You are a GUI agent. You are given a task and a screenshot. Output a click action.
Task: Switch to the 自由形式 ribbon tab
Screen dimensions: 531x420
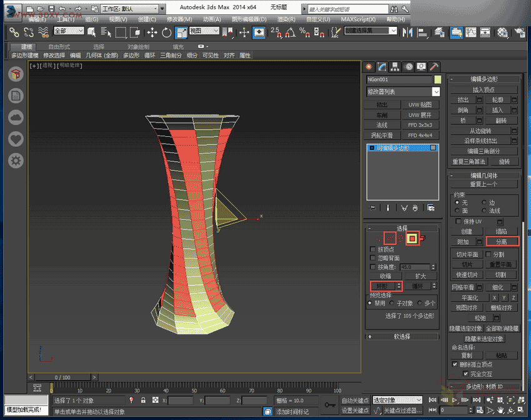[59, 47]
